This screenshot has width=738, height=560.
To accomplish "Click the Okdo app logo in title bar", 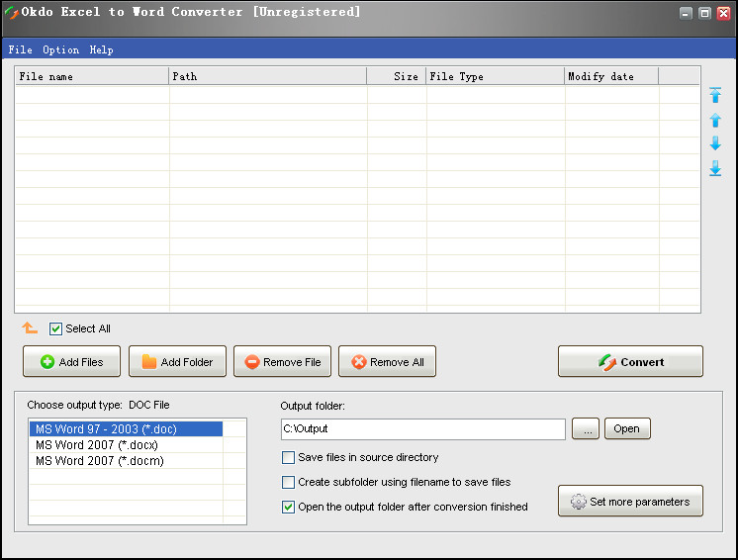I will coord(11,12).
